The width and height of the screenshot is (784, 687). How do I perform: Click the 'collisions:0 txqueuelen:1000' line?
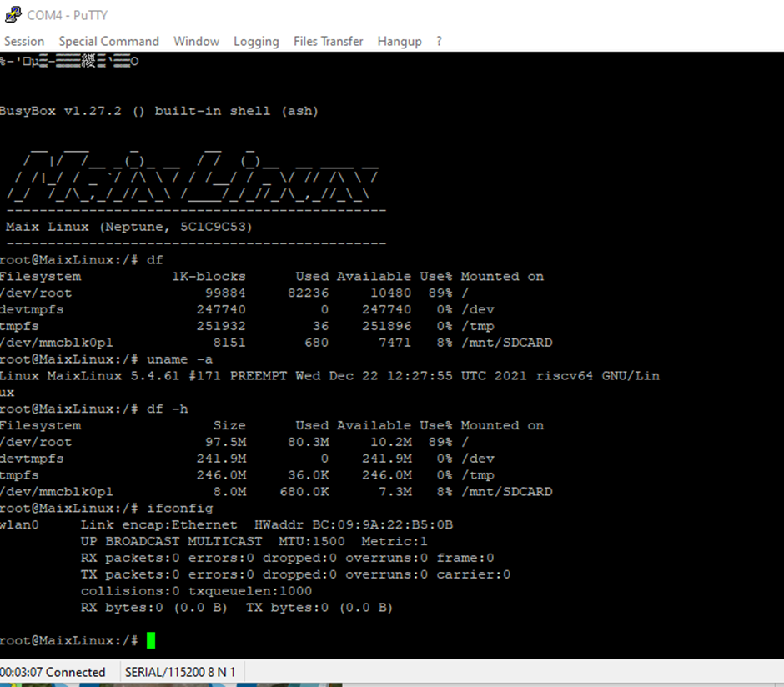pyautogui.click(x=196, y=590)
